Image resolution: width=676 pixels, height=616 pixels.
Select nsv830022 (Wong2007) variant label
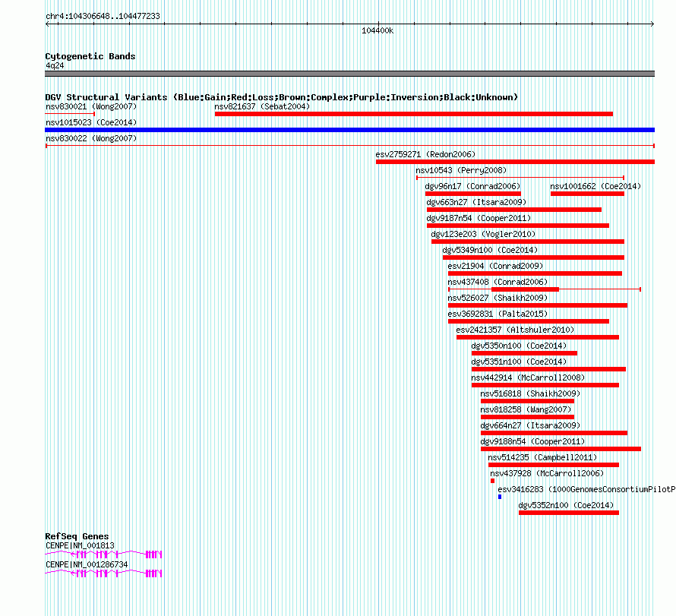[91, 138]
